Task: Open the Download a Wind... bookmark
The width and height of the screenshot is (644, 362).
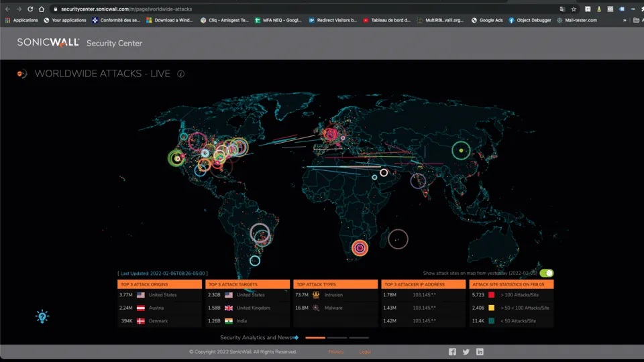Action: pyautogui.click(x=170, y=20)
